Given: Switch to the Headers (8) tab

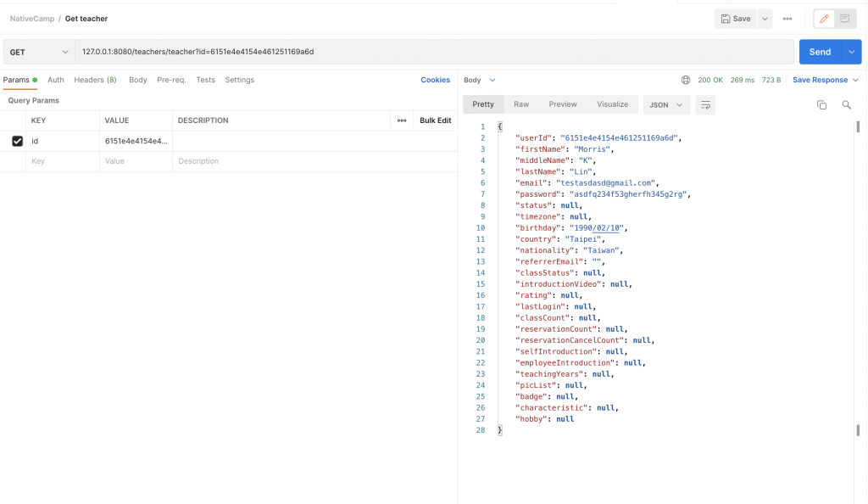Looking at the screenshot, I should [x=95, y=80].
